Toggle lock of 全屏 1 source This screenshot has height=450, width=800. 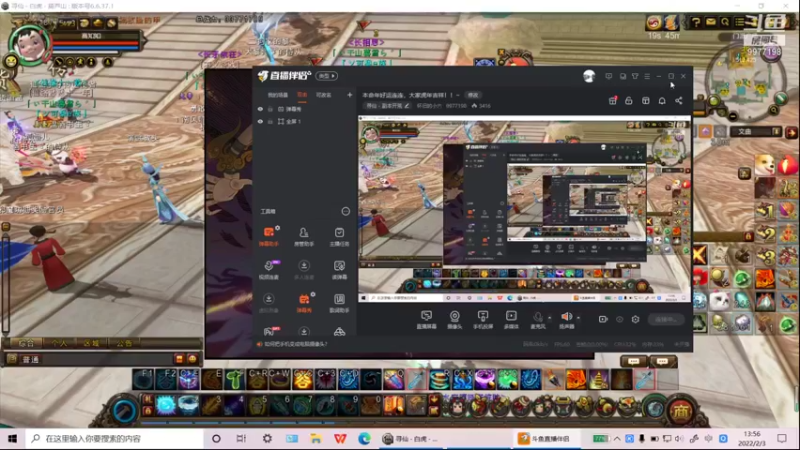point(270,121)
